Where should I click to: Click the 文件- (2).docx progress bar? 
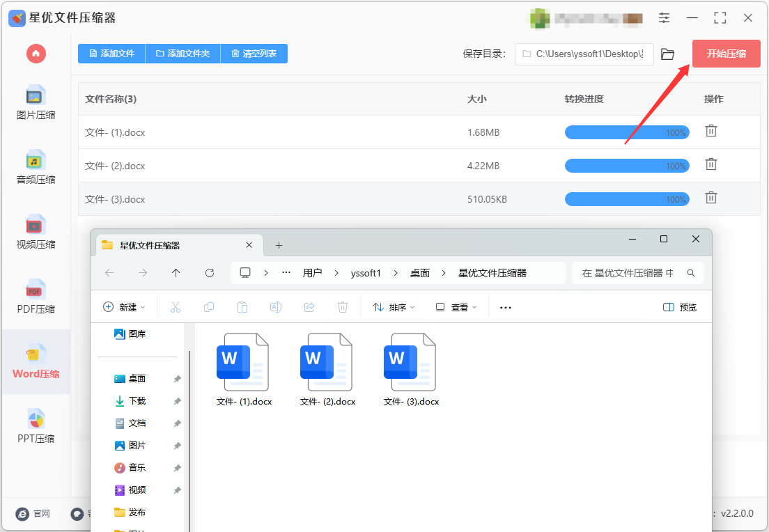627,166
